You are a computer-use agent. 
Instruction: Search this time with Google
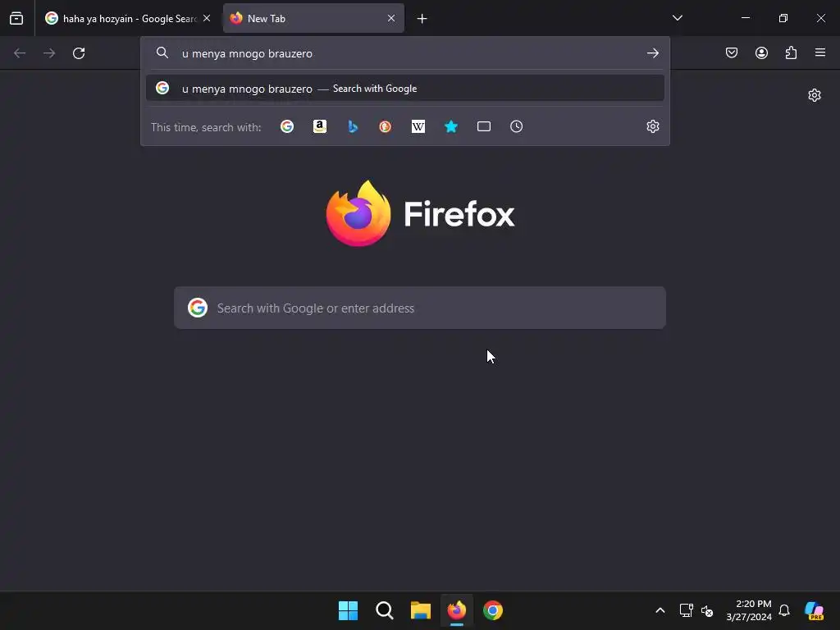point(287,126)
